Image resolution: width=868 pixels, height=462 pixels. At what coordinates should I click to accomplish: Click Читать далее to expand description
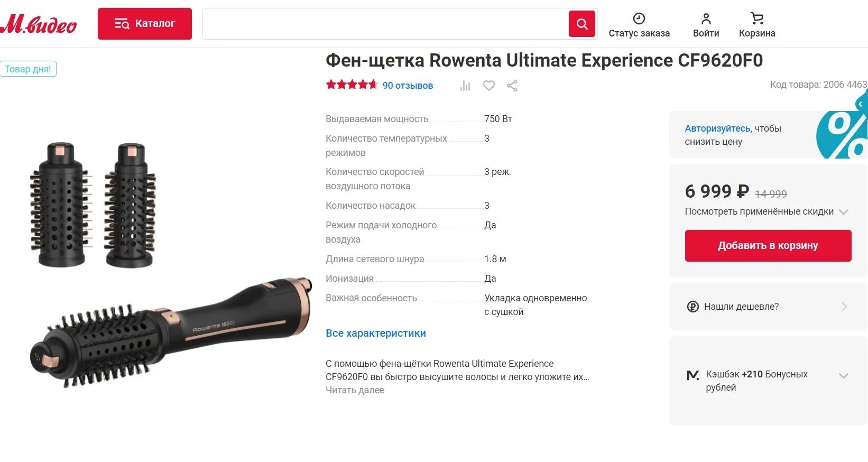pos(355,390)
